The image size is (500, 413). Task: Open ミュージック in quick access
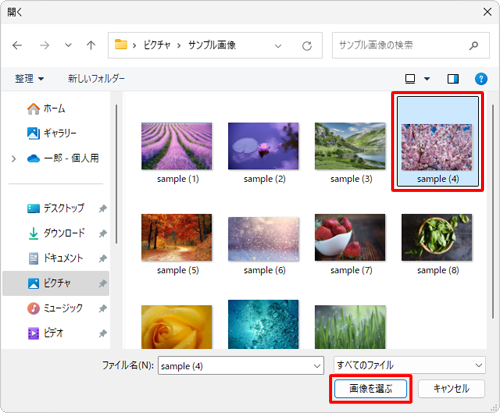coord(55,308)
